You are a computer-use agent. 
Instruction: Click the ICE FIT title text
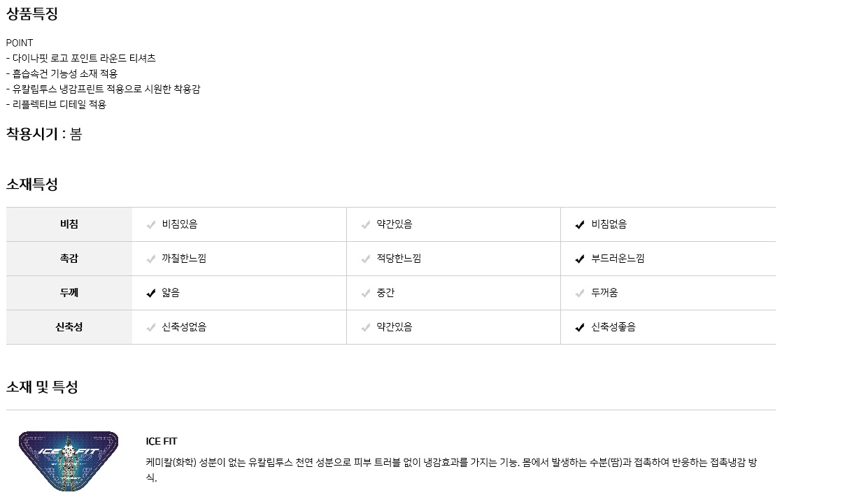162,441
